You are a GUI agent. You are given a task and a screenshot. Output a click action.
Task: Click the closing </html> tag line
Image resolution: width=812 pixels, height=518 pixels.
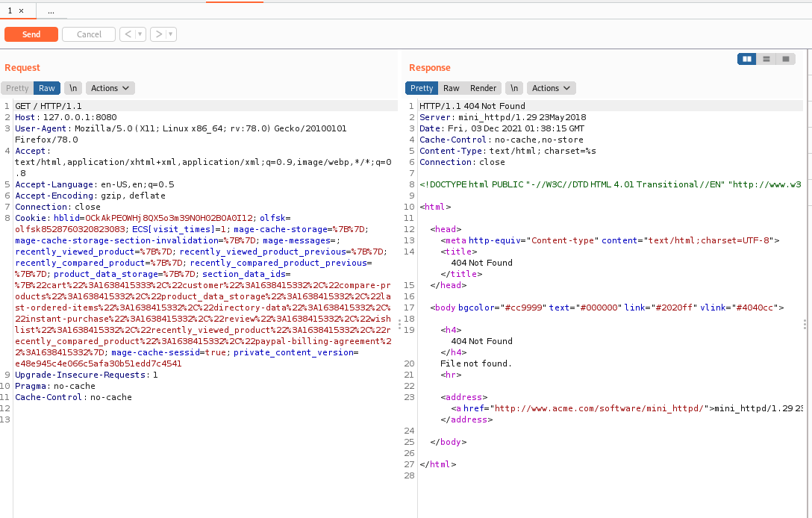click(x=437, y=464)
